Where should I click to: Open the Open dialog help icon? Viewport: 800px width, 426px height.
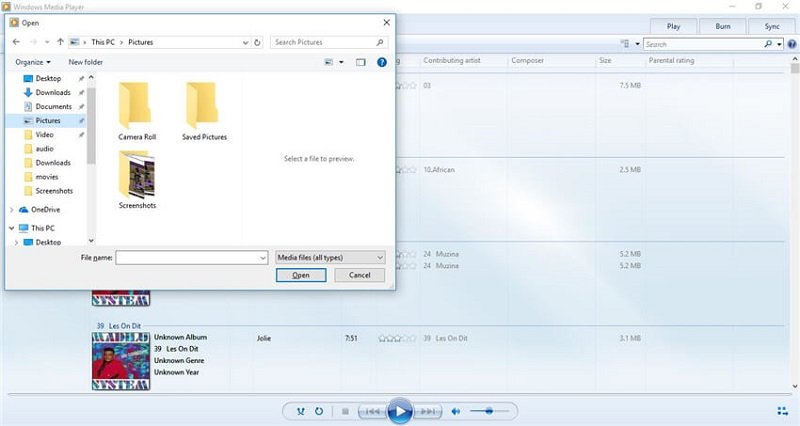tap(382, 62)
